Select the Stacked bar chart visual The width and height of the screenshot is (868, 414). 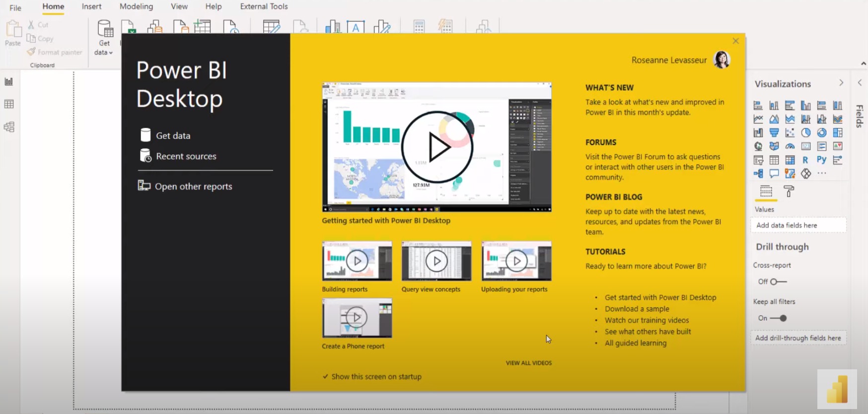click(758, 105)
